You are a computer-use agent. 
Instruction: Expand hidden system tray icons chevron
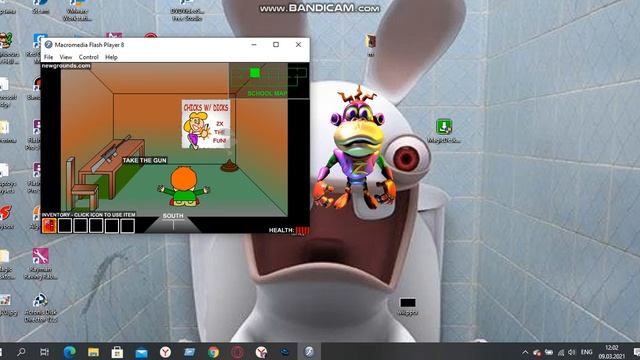coord(525,352)
